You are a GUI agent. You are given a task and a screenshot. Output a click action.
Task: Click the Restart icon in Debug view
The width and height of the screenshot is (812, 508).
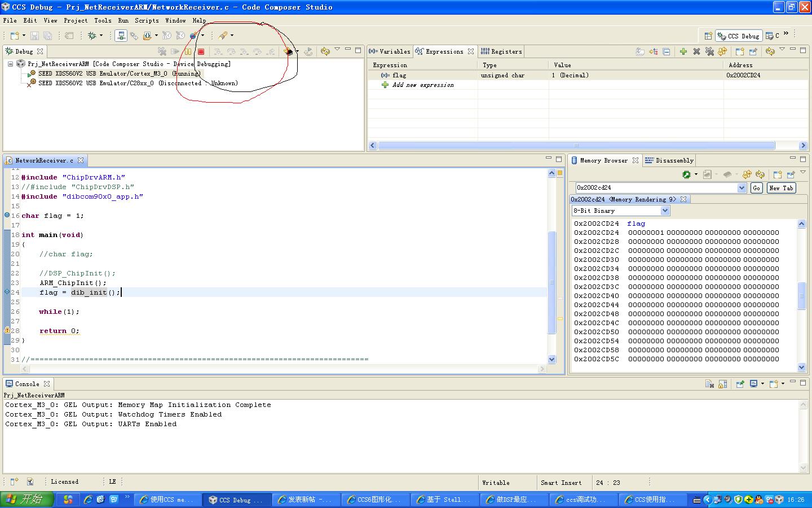pos(308,51)
